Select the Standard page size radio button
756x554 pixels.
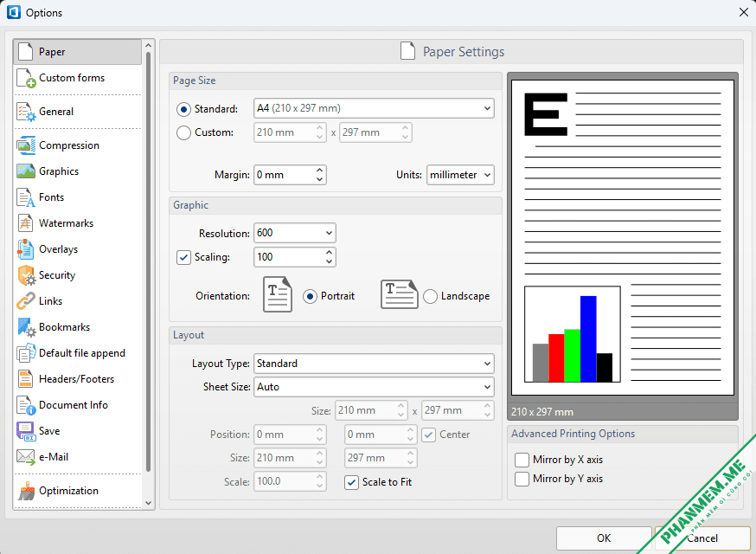pyautogui.click(x=183, y=110)
